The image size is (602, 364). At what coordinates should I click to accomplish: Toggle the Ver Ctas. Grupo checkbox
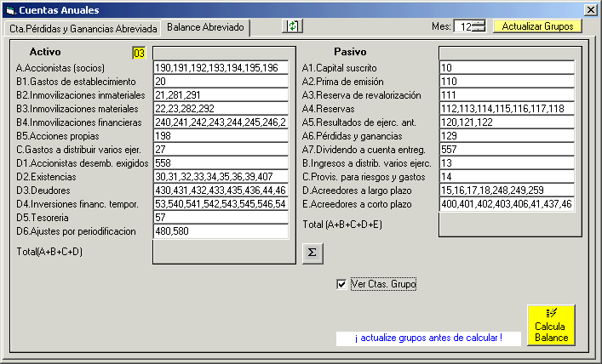[x=342, y=284]
